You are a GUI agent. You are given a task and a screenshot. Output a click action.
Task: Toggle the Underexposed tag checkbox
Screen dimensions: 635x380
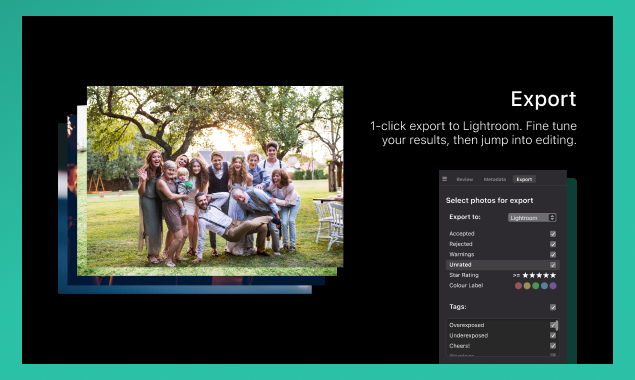click(553, 335)
